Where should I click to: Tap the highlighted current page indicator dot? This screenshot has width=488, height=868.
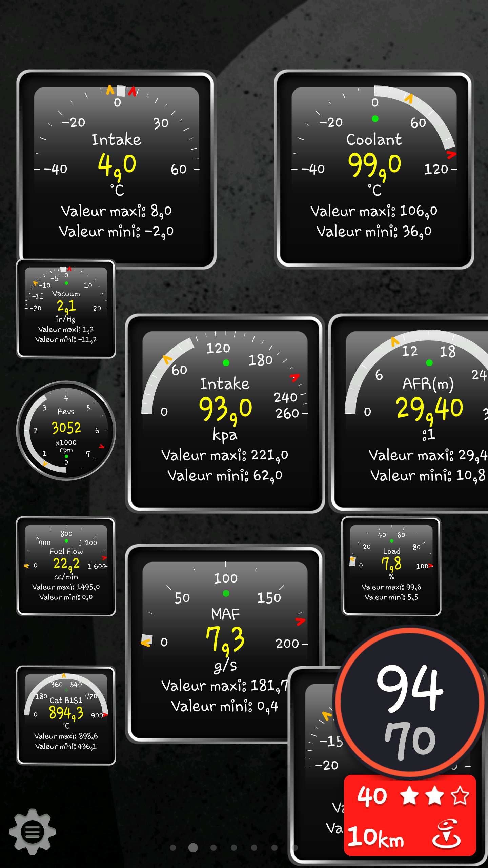[x=193, y=848]
